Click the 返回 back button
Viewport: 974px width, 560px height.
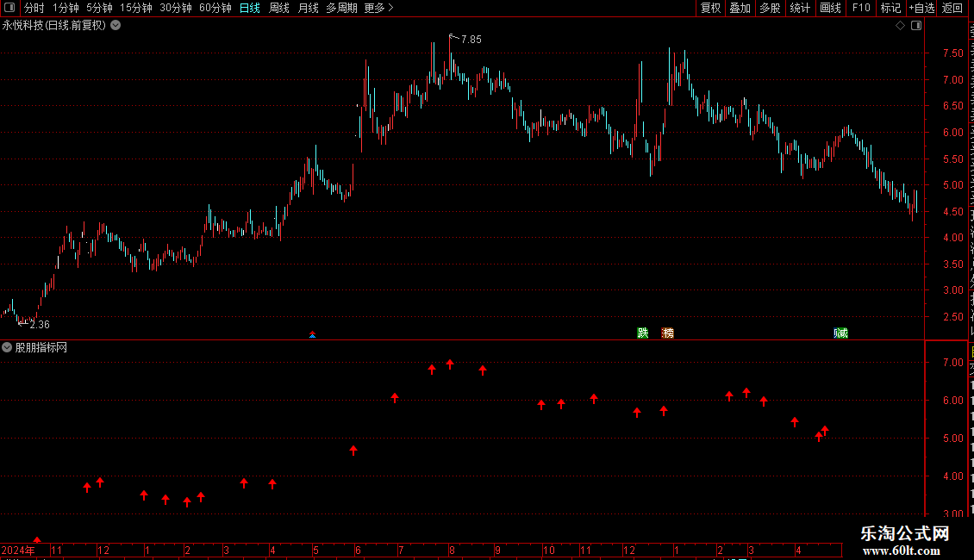pyautogui.click(x=952, y=8)
